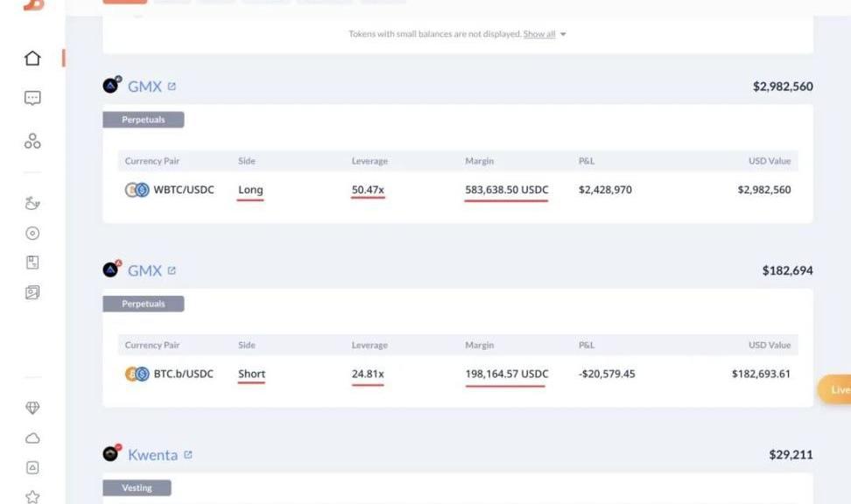Click the star icon at the sidebar bottom

pos(32,497)
